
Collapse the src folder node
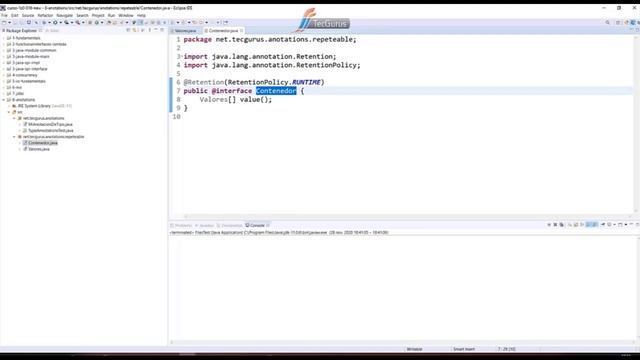(9, 112)
